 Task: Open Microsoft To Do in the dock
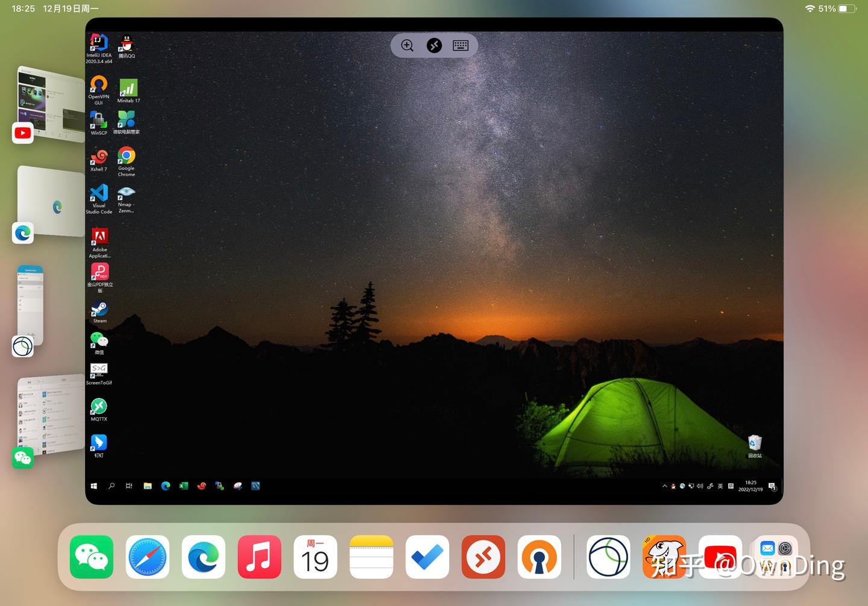(x=427, y=557)
